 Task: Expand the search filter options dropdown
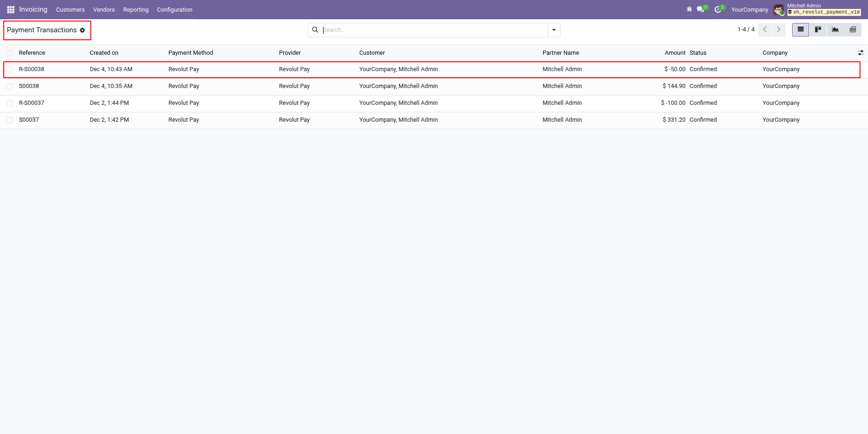click(554, 30)
